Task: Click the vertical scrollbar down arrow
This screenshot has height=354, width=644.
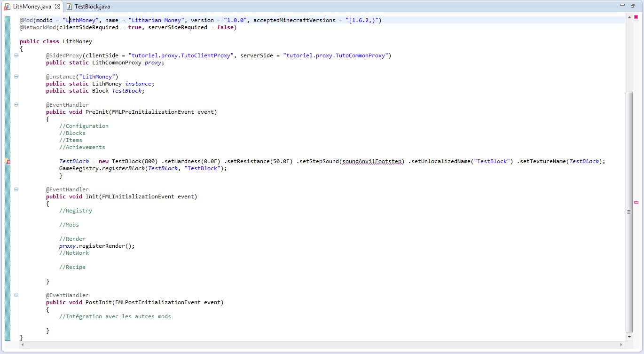Action: tap(629, 337)
